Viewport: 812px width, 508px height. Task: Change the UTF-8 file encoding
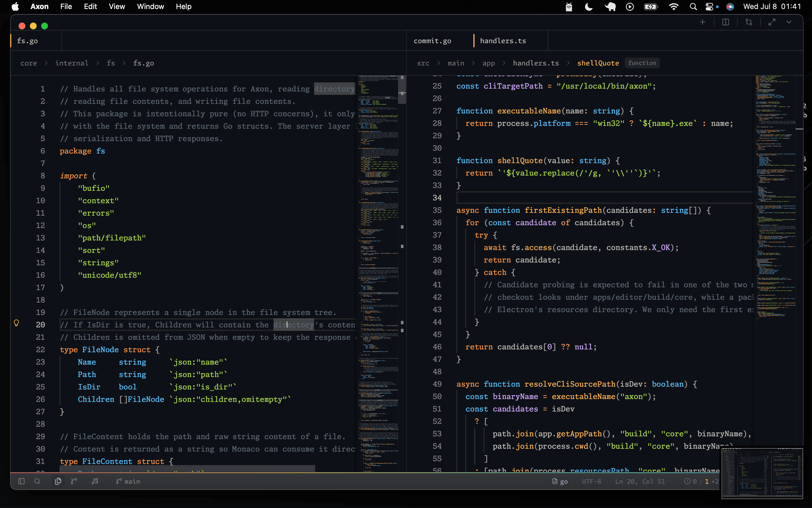point(591,481)
